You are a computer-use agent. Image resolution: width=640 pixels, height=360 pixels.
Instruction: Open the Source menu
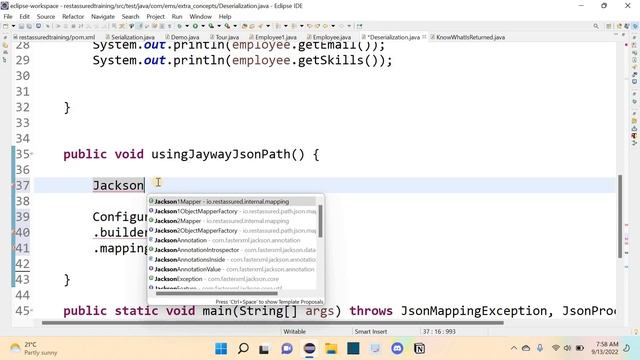(46, 16)
